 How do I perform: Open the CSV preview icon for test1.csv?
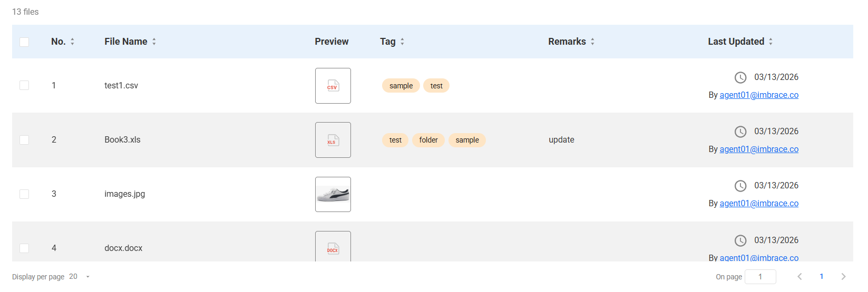click(x=333, y=86)
